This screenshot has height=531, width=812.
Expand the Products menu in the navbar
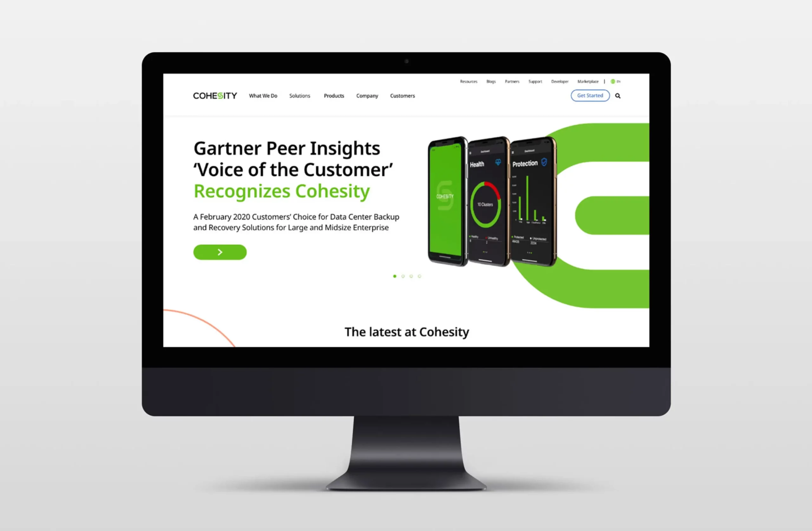[x=333, y=96]
